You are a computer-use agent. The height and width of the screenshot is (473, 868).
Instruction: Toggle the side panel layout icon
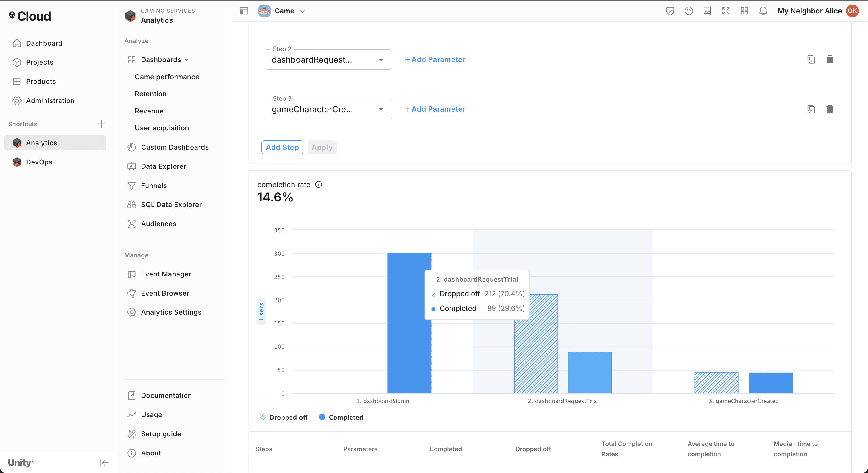pos(244,11)
